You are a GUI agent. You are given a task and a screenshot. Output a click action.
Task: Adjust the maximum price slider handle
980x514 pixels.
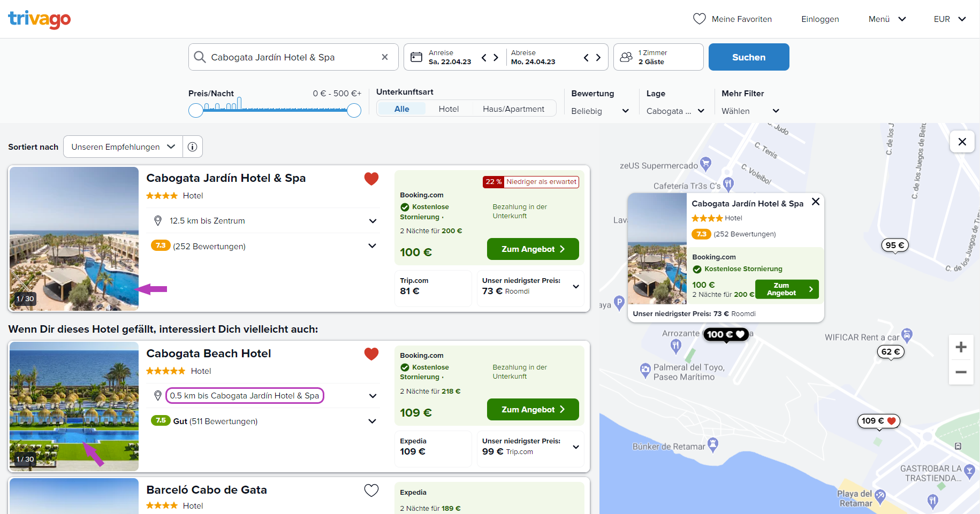[354, 110]
